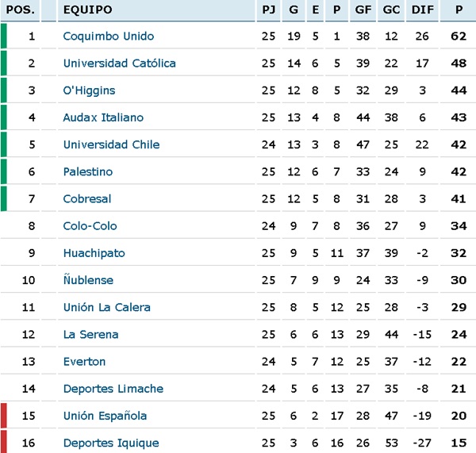Click the Universidad Católica team name
Screen dimensions: 476x453
[119, 63]
